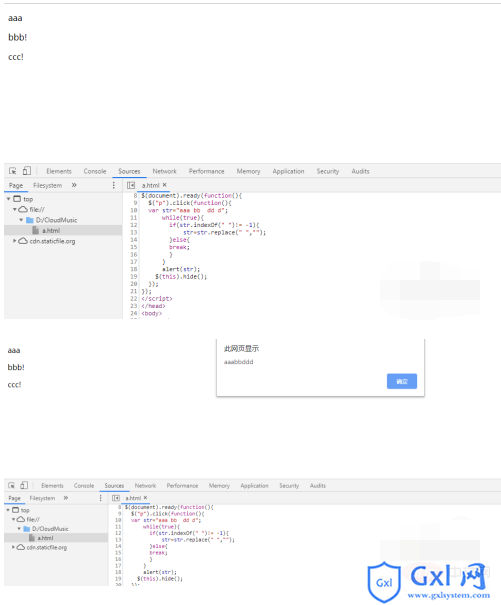
Task: Open Memory tab in upper DevTools
Action: 248,171
